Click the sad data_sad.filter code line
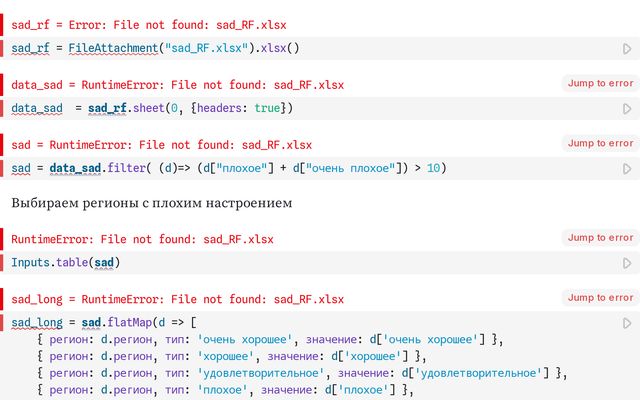The image size is (640, 400). coord(229,168)
